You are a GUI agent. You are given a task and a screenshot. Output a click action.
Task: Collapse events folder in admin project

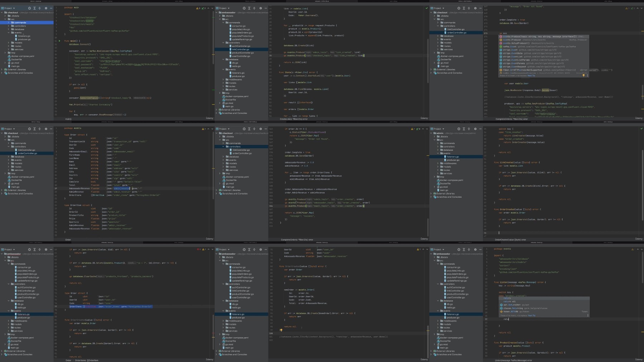pos(438,153)
